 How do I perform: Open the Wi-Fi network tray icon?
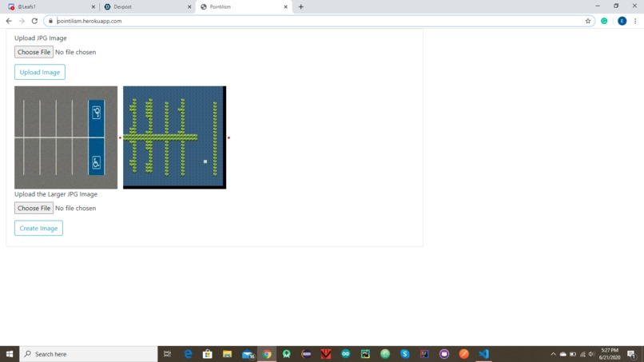582,354
